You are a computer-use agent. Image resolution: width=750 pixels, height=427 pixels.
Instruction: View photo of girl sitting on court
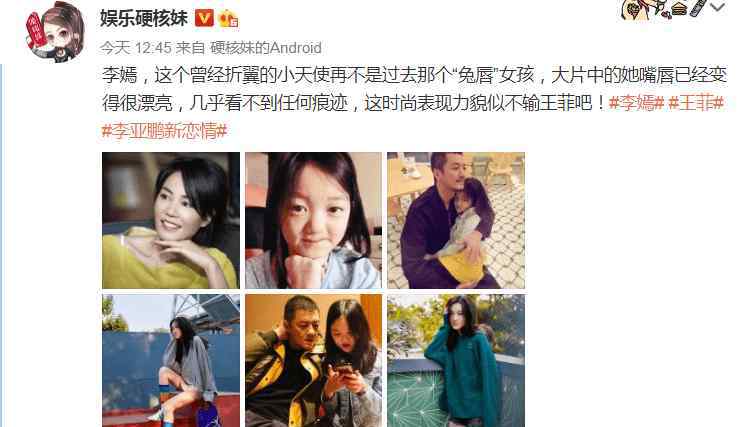tap(171, 361)
